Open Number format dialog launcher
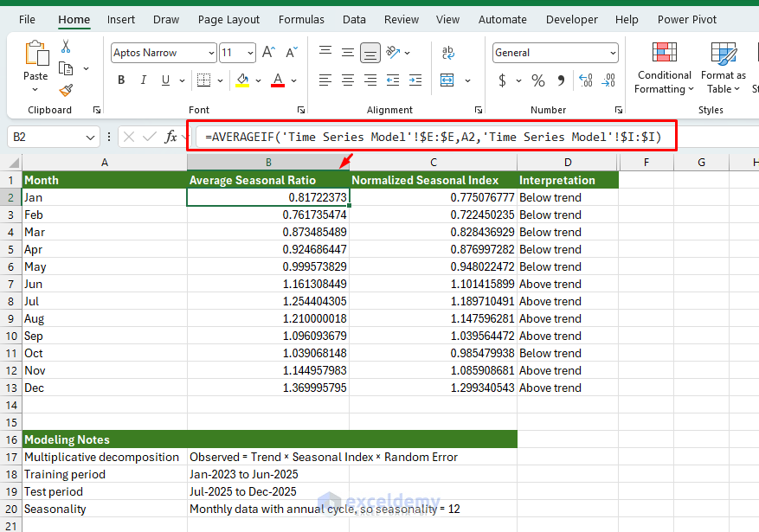 pyautogui.click(x=618, y=110)
